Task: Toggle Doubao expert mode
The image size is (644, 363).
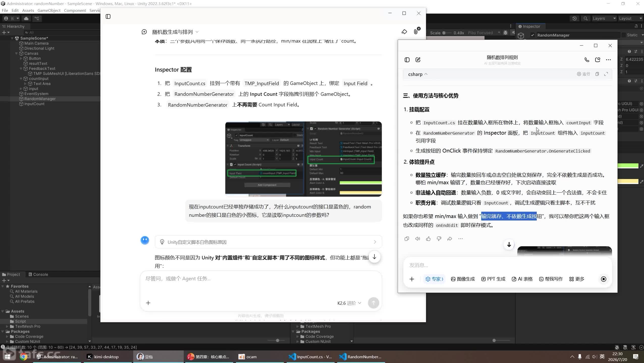Action: coord(434,279)
